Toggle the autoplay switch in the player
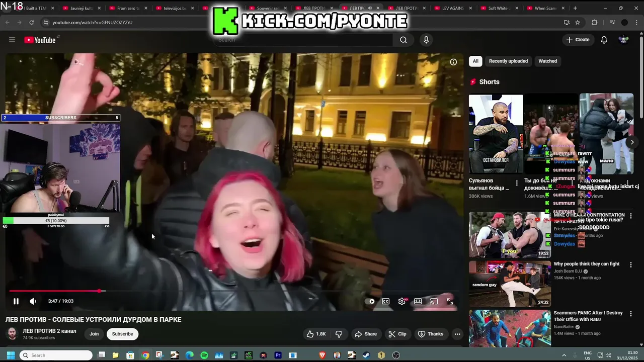The image size is (644, 362). click(x=371, y=302)
